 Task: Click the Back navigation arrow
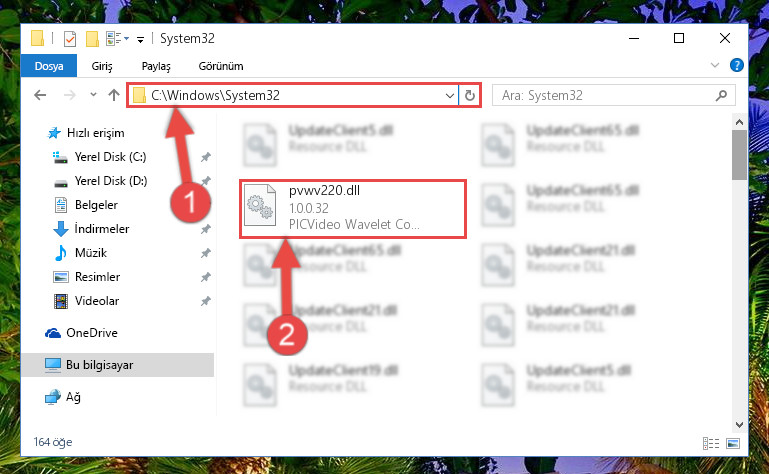click(40, 95)
